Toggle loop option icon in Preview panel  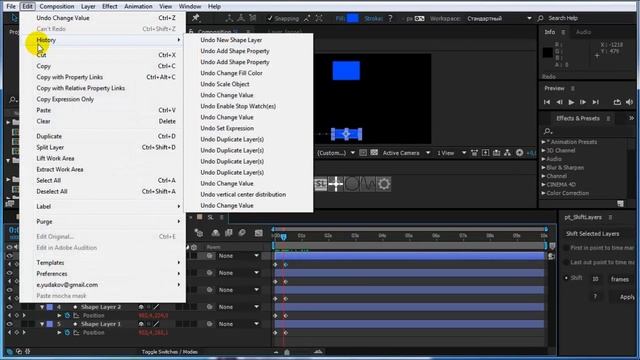tap(617, 102)
